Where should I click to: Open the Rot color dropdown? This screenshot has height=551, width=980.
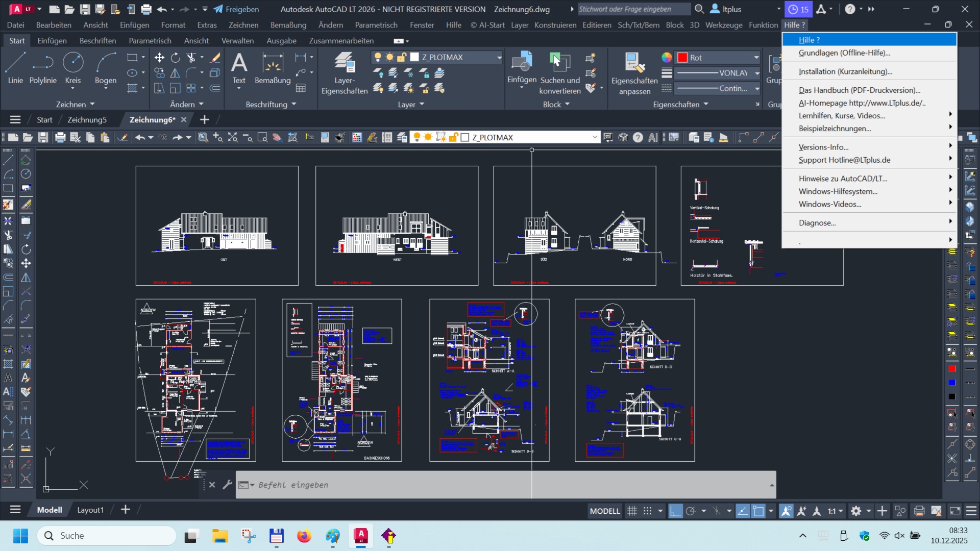[x=756, y=58]
